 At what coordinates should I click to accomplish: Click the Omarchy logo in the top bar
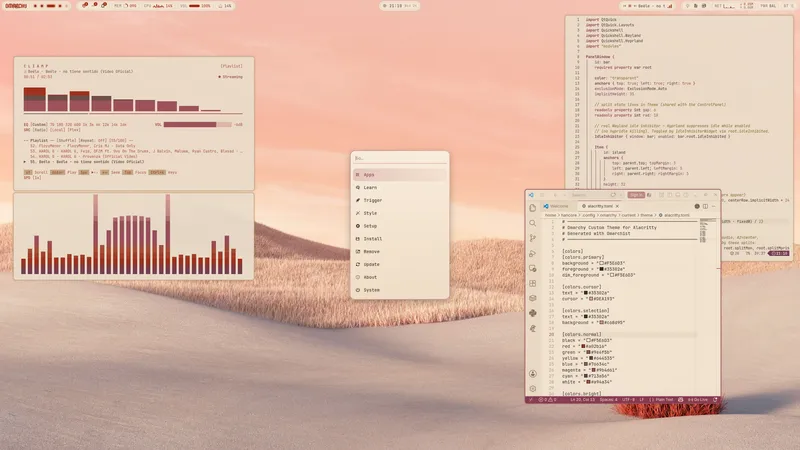point(16,6)
